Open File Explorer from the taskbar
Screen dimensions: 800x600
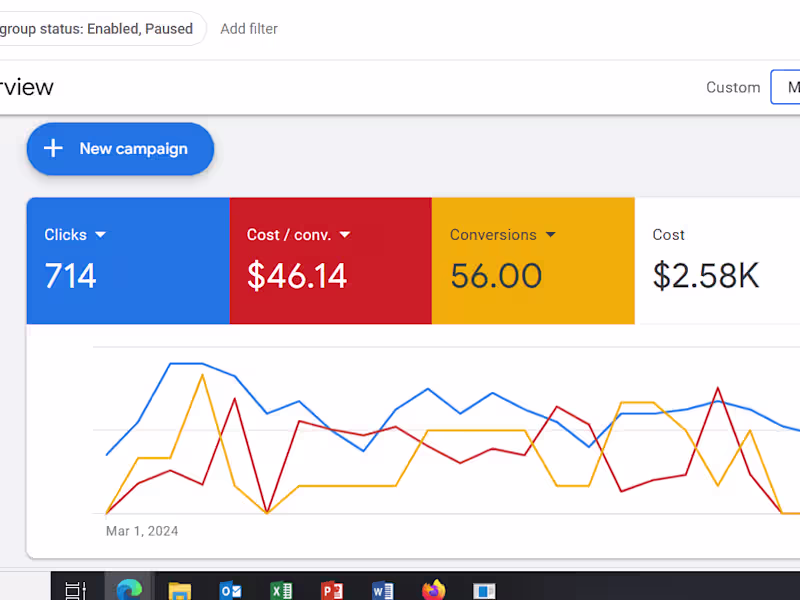click(x=180, y=591)
